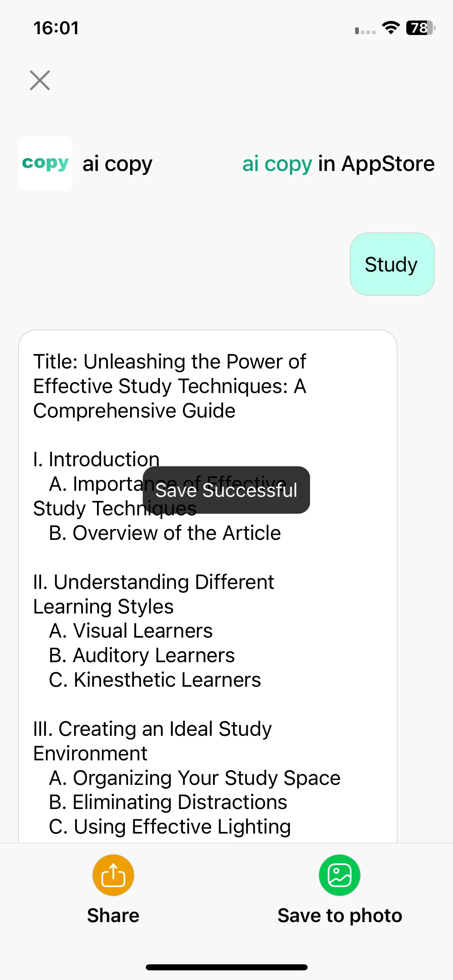Tap the status bar clock
Screen dimensions: 453x980
coord(56,28)
